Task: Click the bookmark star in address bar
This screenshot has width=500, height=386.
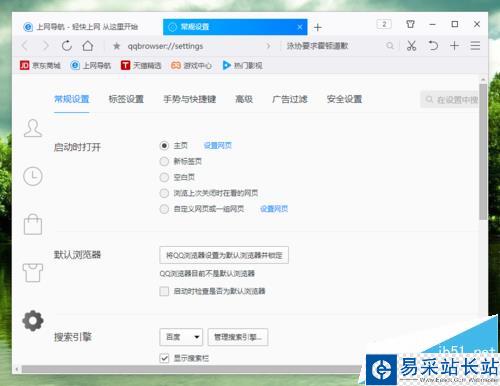Action: [x=116, y=46]
